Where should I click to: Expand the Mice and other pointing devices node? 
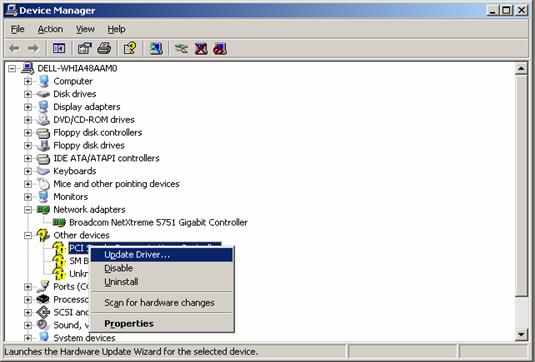point(28,184)
